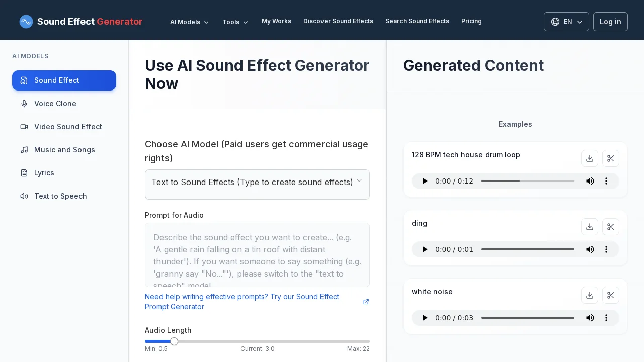Switch to Text to Speech
Viewport: 644px width, 362px height.
(x=60, y=196)
